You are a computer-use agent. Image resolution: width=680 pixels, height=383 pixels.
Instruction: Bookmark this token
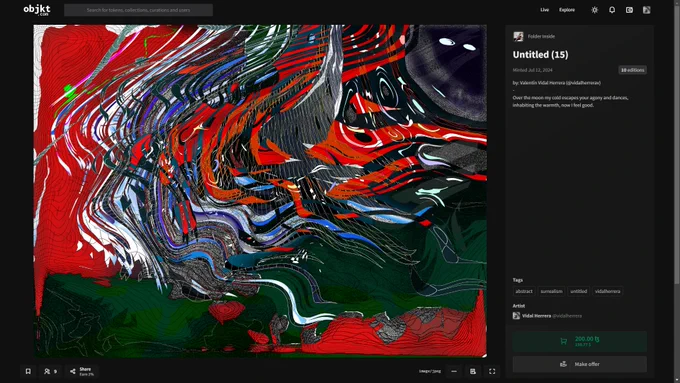pos(28,371)
